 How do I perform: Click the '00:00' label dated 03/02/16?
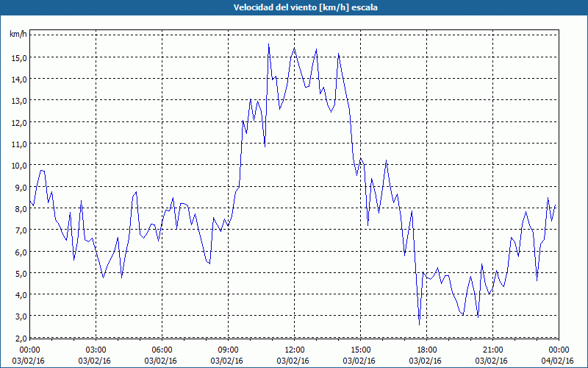coord(29,350)
